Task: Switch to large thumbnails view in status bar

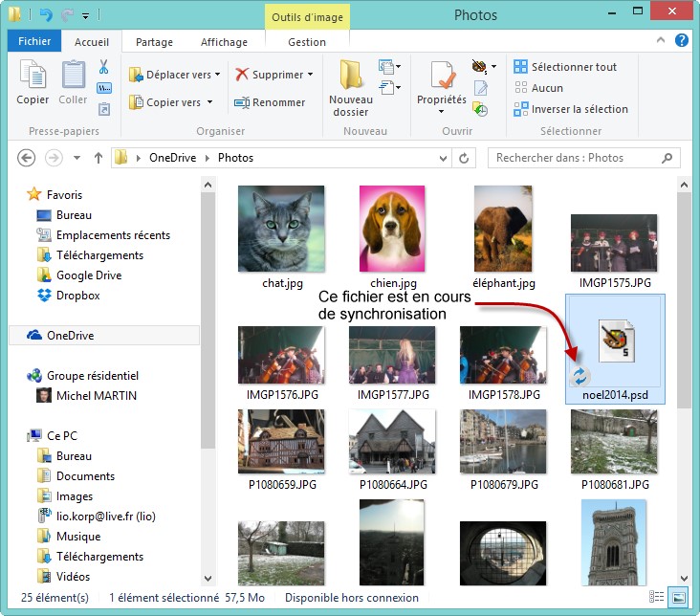Action: pos(679,598)
